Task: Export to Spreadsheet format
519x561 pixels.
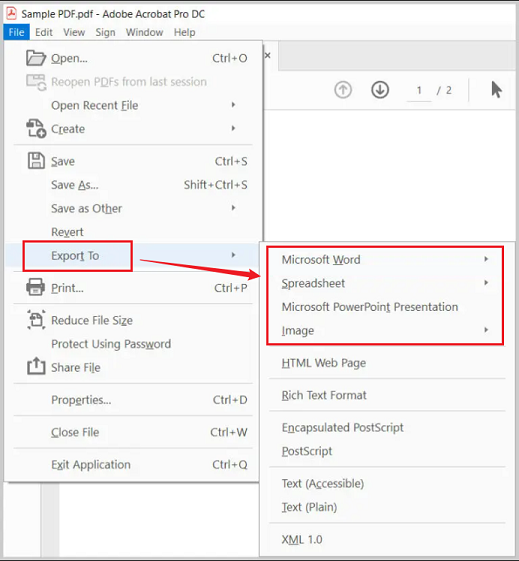Action: (387, 283)
